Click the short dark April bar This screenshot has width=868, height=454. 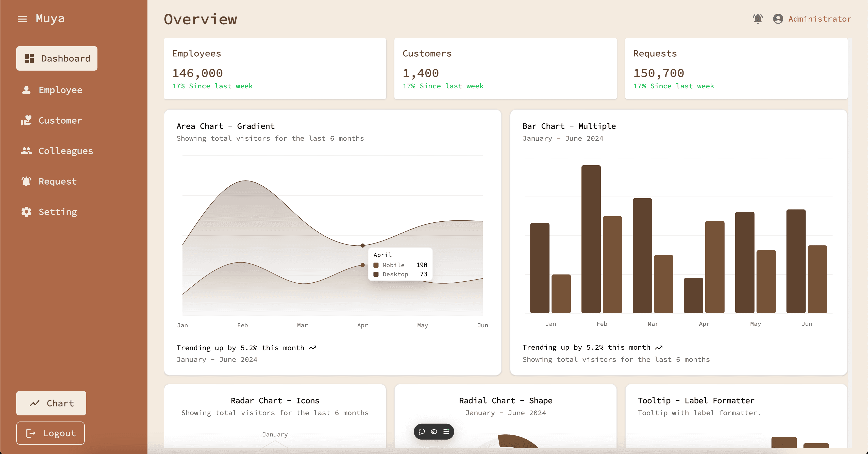tap(693, 295)
